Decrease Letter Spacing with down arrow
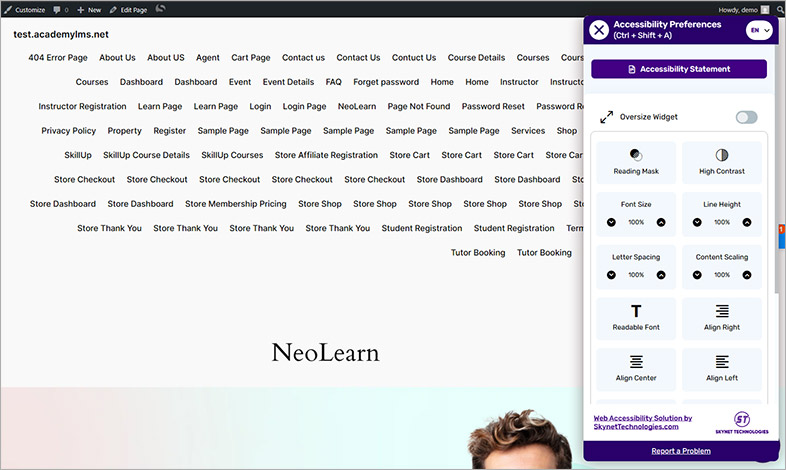 point(611,275)
